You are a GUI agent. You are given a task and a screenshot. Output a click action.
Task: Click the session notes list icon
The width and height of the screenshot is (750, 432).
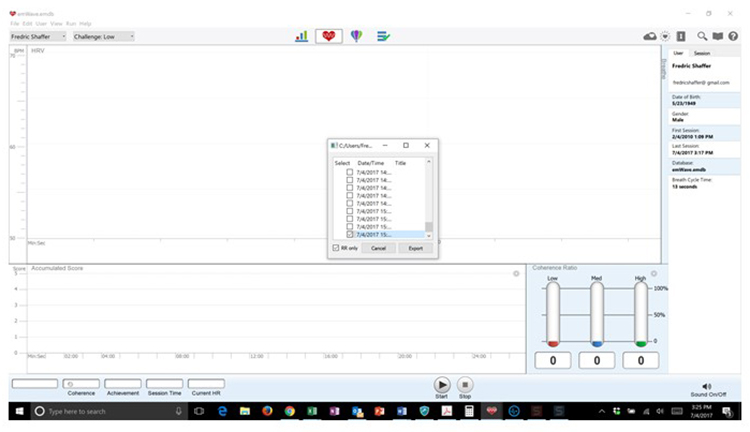click(383, 36)
